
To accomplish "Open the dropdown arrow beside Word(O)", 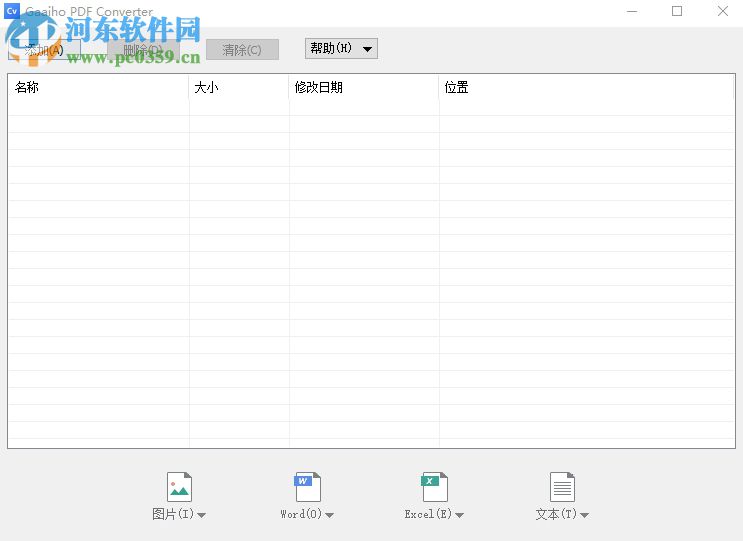I will (329, 516).
